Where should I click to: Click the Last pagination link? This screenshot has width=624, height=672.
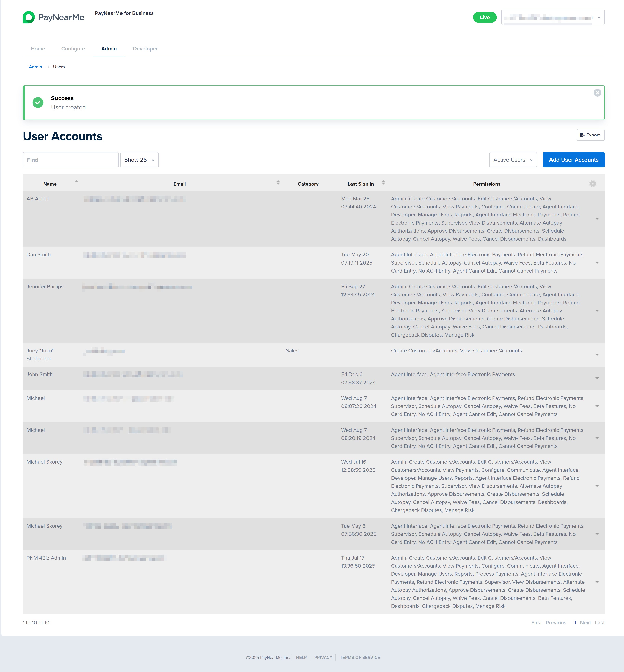pos(600,623)
